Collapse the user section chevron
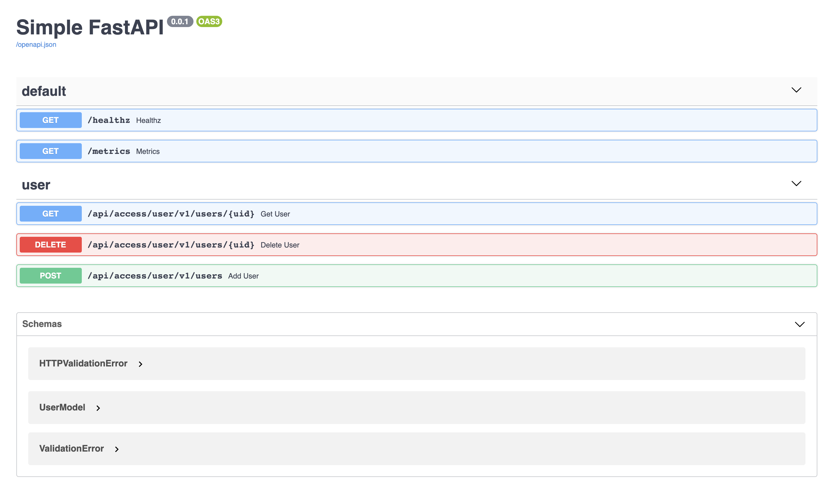The height and width of the screenshot is (504, 832). pos(796,184)
